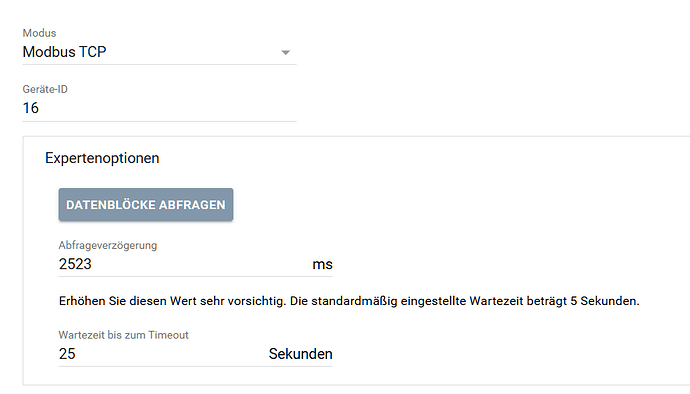Screen dimensions: 690x394
Task: Click the 'Abfrageverzögerung' field label
Action: (x=108, y=246)
